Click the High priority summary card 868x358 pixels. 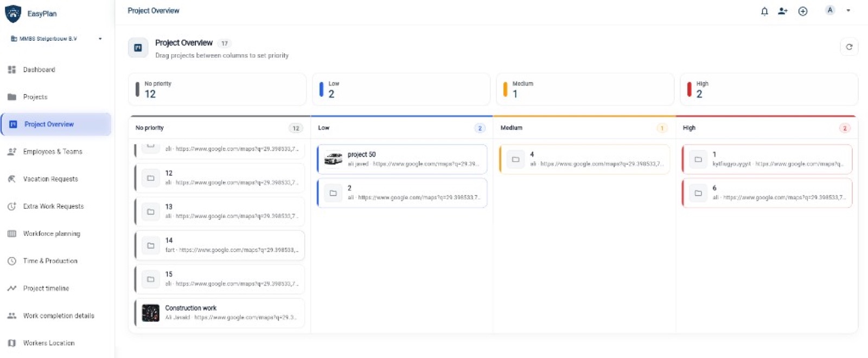click(769, 89)
